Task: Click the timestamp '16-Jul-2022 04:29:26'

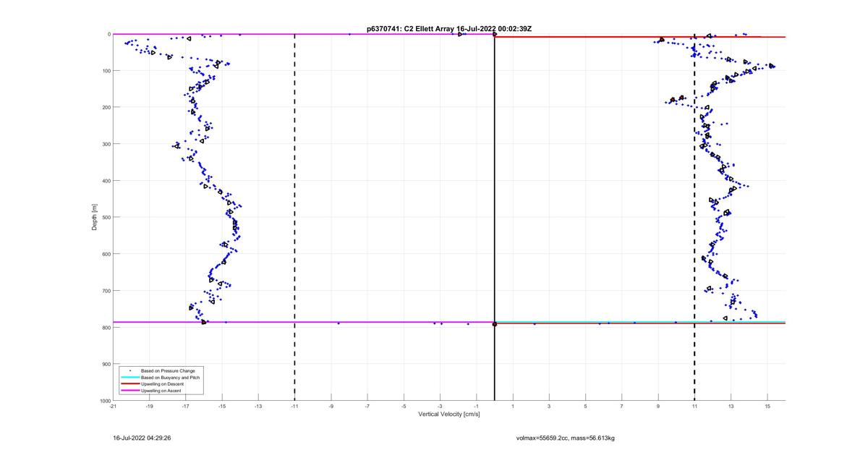Action: pyautogui.click(x=142, y=438)
